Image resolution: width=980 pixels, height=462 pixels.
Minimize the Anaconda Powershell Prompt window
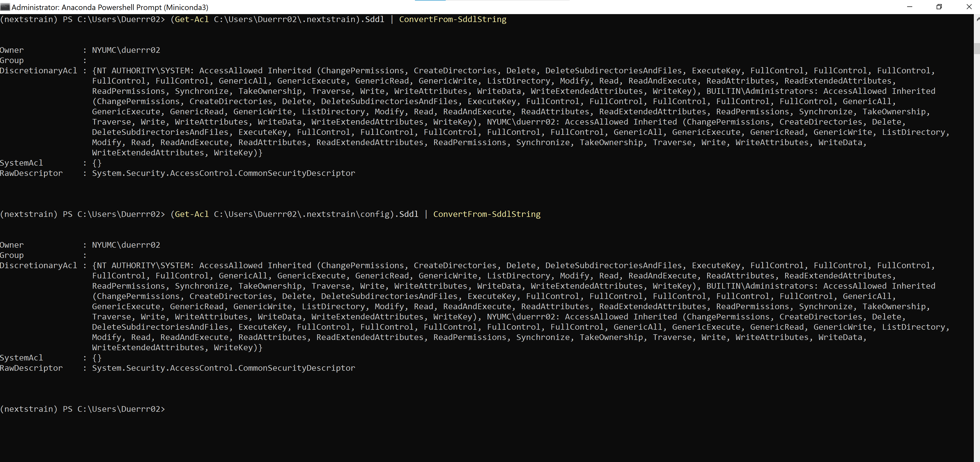pos(910,7)
